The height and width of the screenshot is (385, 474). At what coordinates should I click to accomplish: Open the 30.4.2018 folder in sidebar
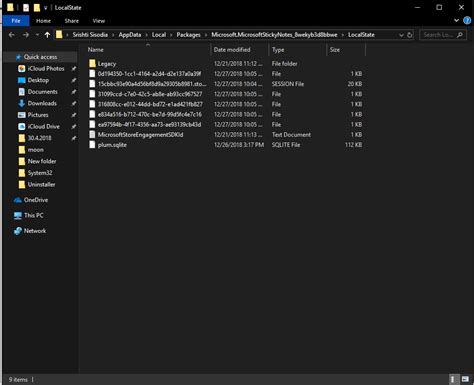click(39, 138)
